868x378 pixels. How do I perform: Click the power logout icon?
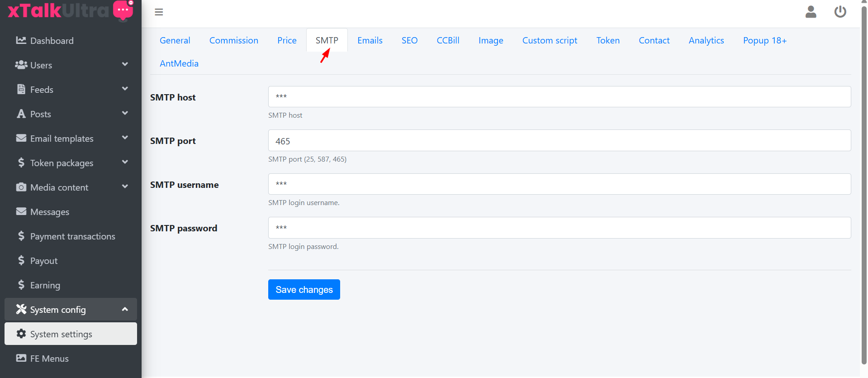tap(840, 12)
